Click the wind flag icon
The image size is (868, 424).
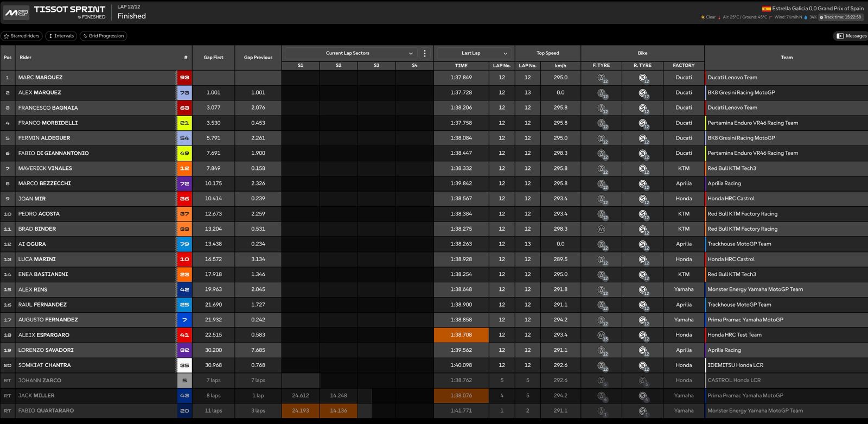771,17
